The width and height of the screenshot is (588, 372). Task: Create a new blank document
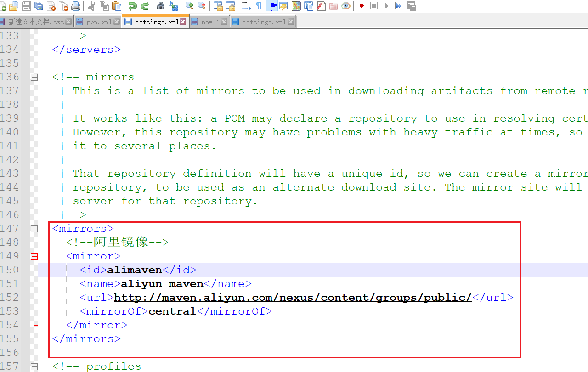click(x=3, y=6)
